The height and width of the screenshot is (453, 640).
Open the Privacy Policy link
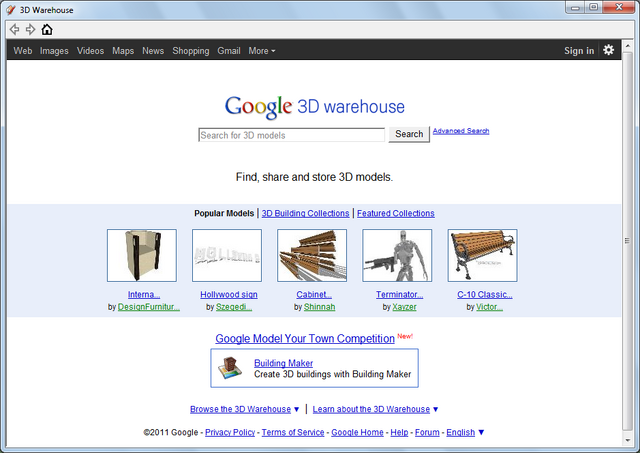230,433
